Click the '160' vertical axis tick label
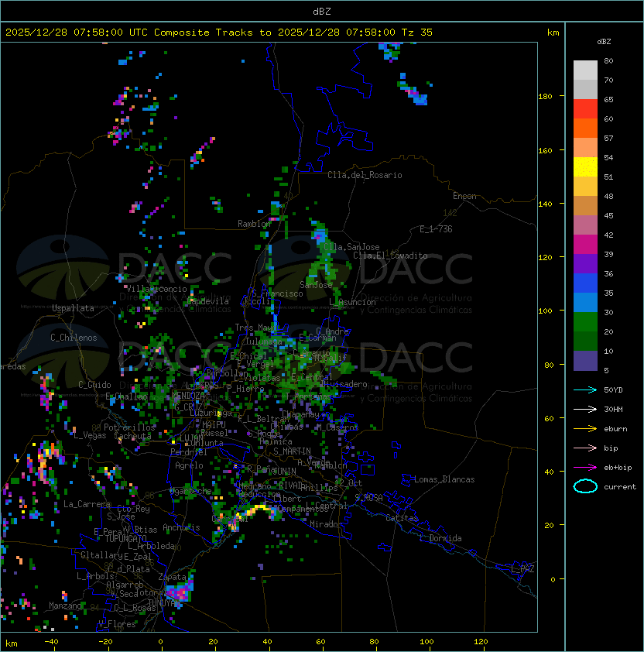This screenshot has height=652, width=644. [x=545, y=150]
